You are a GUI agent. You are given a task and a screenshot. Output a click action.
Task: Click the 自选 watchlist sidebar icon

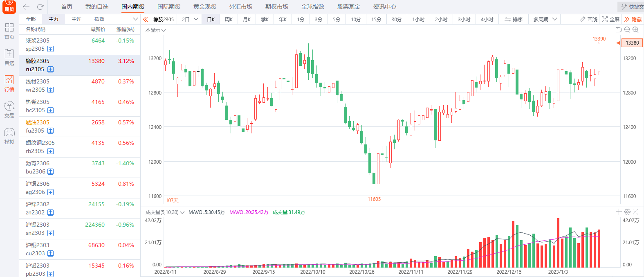click(9, 57)
